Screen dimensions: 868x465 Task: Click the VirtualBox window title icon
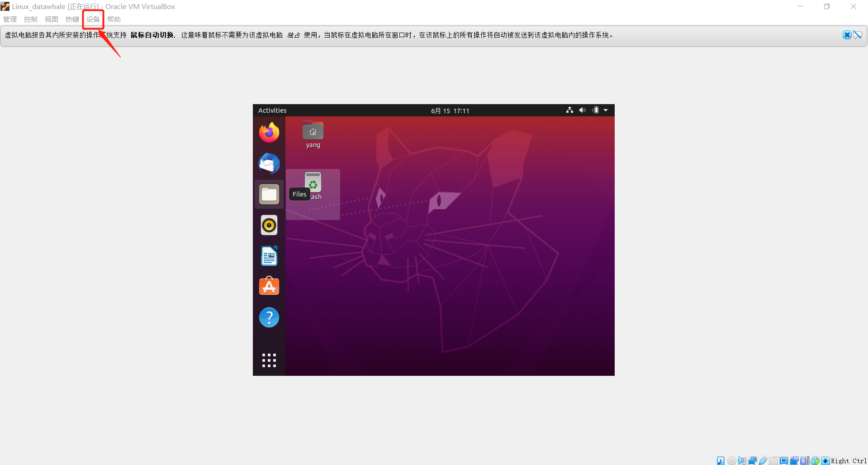5,6
